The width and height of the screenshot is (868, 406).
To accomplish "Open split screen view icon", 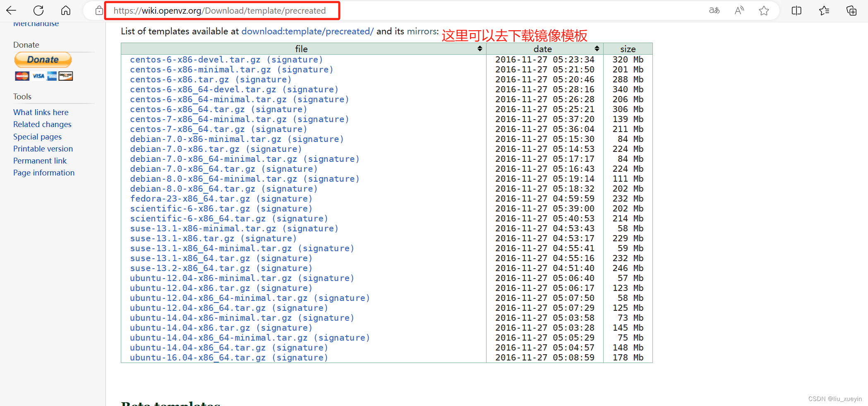I will click(796, 10).
